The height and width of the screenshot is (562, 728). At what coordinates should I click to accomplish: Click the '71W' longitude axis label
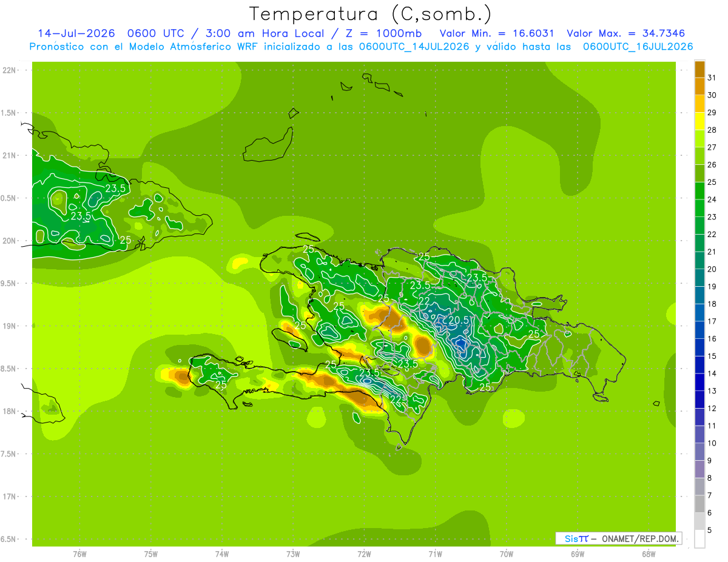point(435,554)
